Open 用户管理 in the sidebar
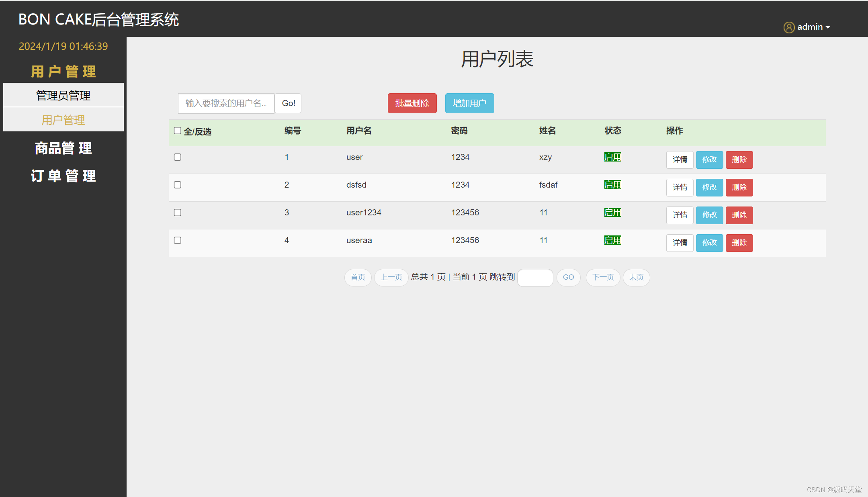Viewport: 868px width, 497px height. (x=63, y=120)
